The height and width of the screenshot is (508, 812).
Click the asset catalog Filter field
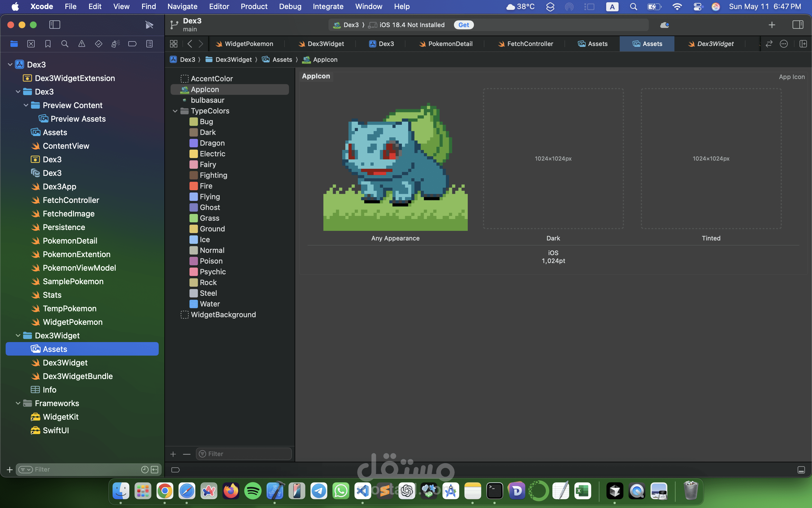[244, 454]
